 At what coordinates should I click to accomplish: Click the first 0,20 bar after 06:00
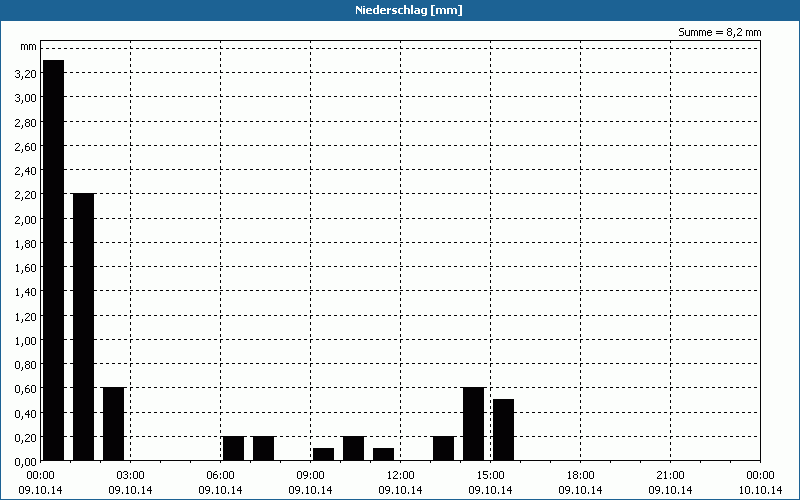(234, 448)
